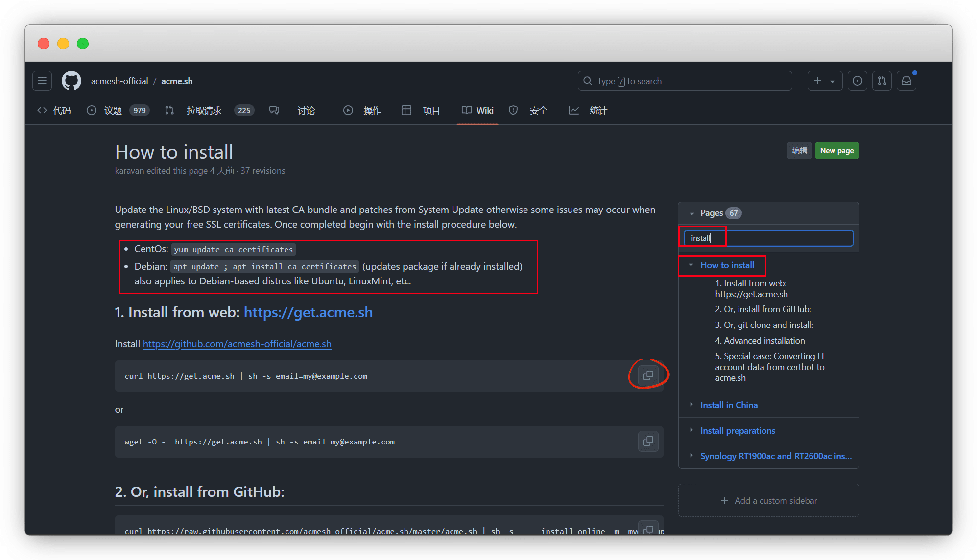Click the search magnifier icon
977x560 pixels.
click(588, 81)
